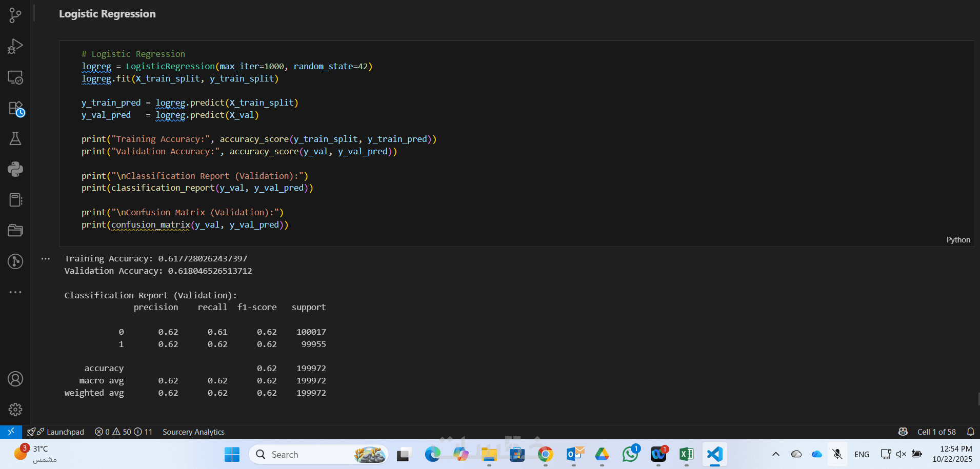Open the Run and Debug view
Image resolution: width=980 pixels, height=469 pixels.
pyautogui.click(x=15, y=46)
